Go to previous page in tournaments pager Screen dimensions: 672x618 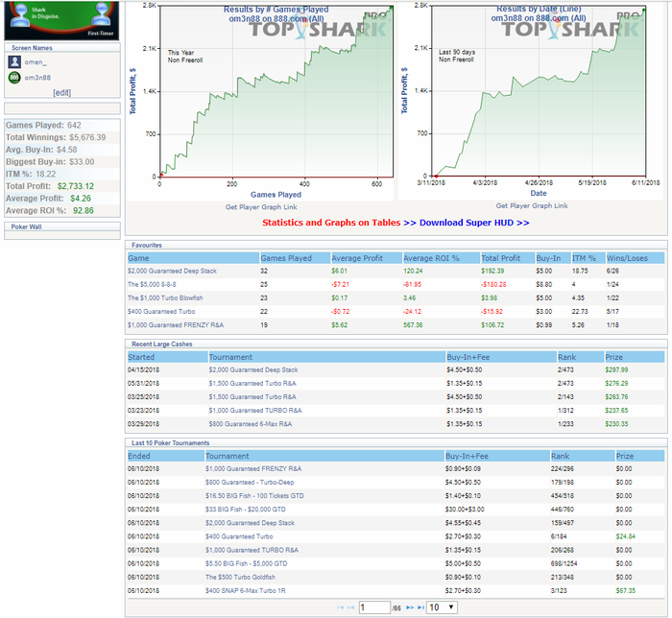pyautogui.click(x=350, y=607)
